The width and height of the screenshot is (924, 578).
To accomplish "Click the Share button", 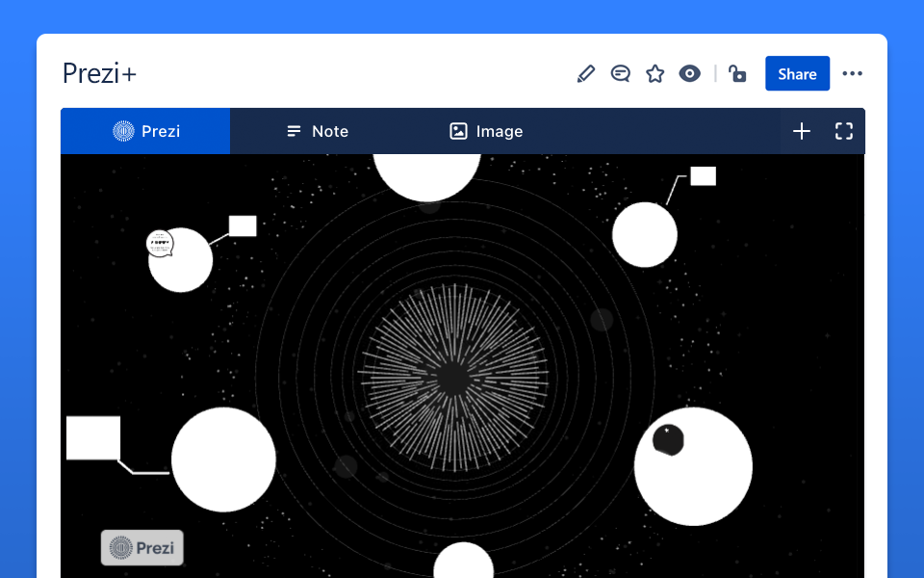I will coord(797,74).
